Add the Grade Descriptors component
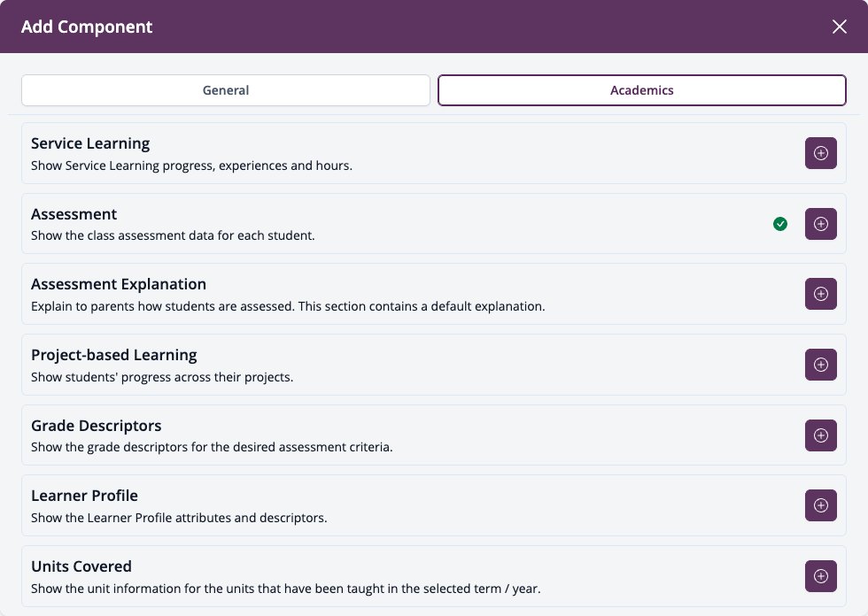Image resolution: width=868 pixels, height=616 pixels. coord(820,435)
